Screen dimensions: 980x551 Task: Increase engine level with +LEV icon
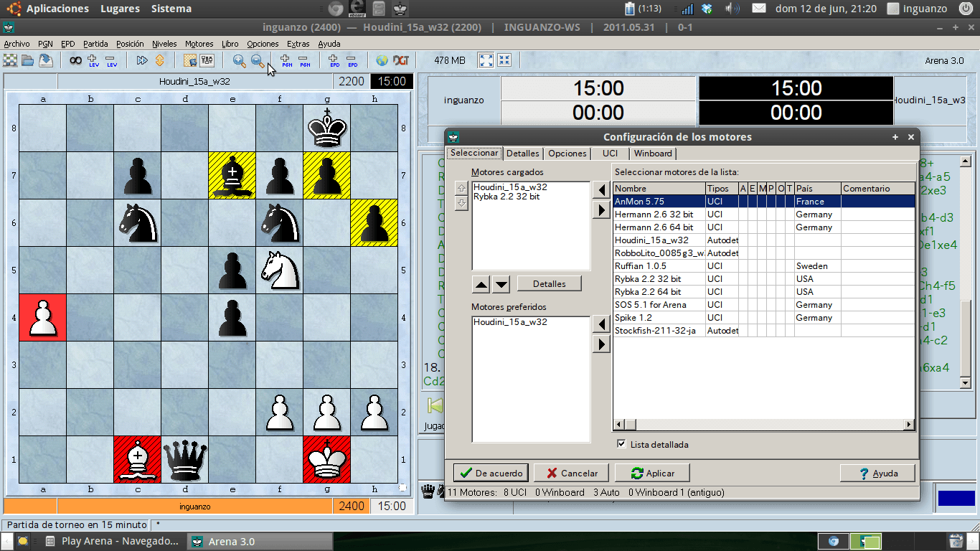[93, 60]
